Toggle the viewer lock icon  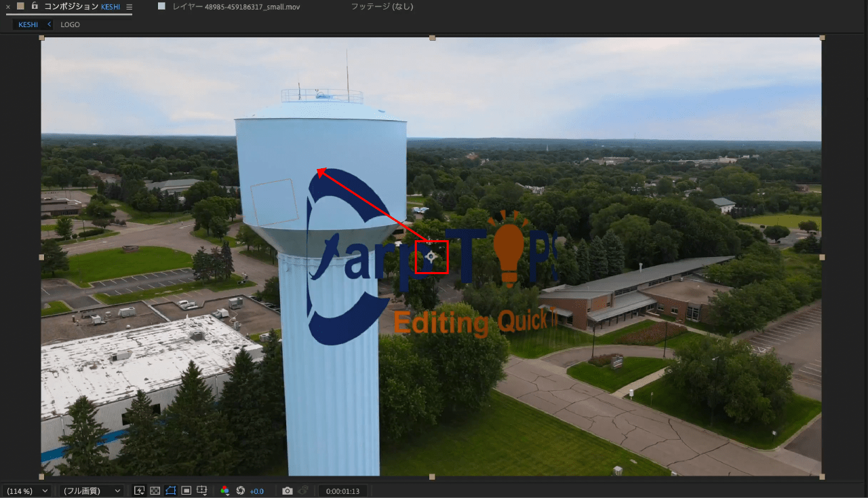pos(35,5)
